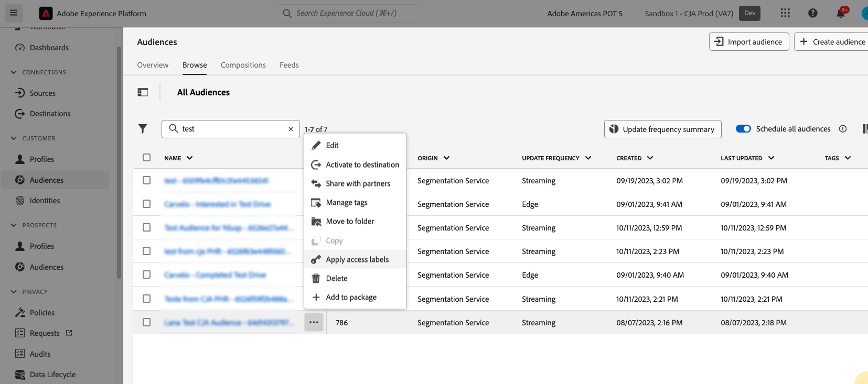The image size is (868, 384).
Task: Open Destinations via its sidebar icon
Action: tap(20, 114)
